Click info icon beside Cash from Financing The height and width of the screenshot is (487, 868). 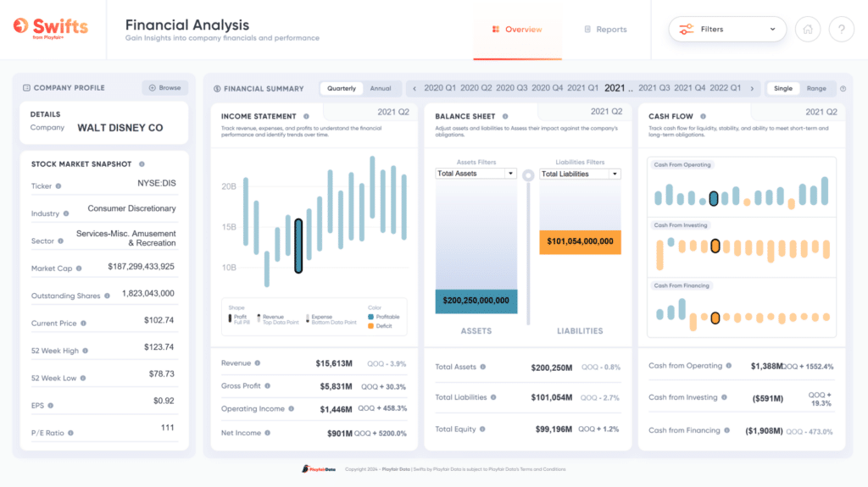pos(726,430)
